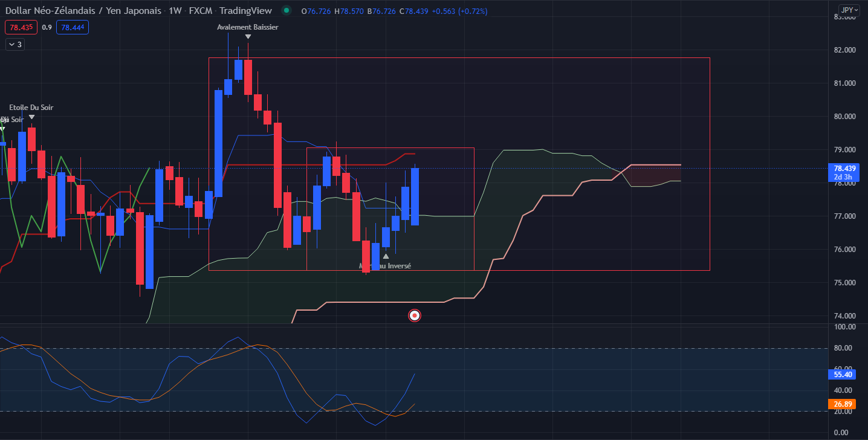The height and width of the screenshot is (440, 868).
Task: Select the Etoile Du Soir pattern label
Action: [31, 108]
